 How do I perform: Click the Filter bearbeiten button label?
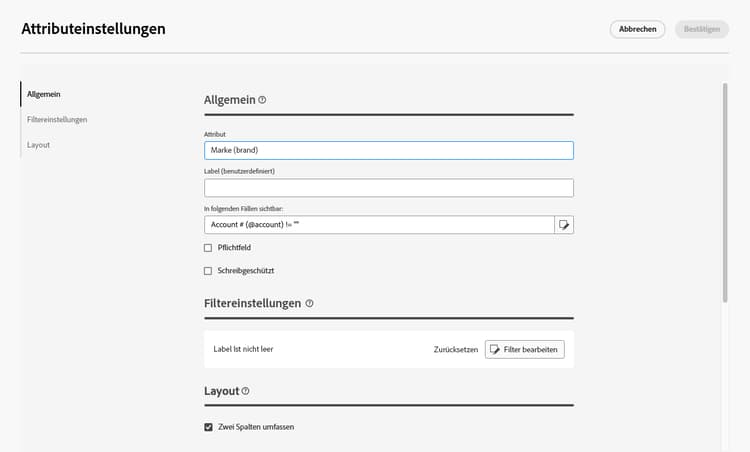coord(532,349)
